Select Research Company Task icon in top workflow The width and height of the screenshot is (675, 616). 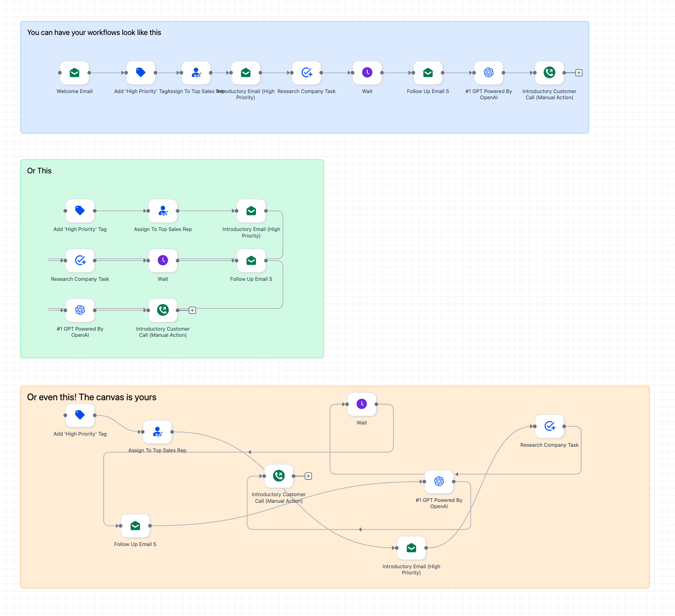(307, 72)
